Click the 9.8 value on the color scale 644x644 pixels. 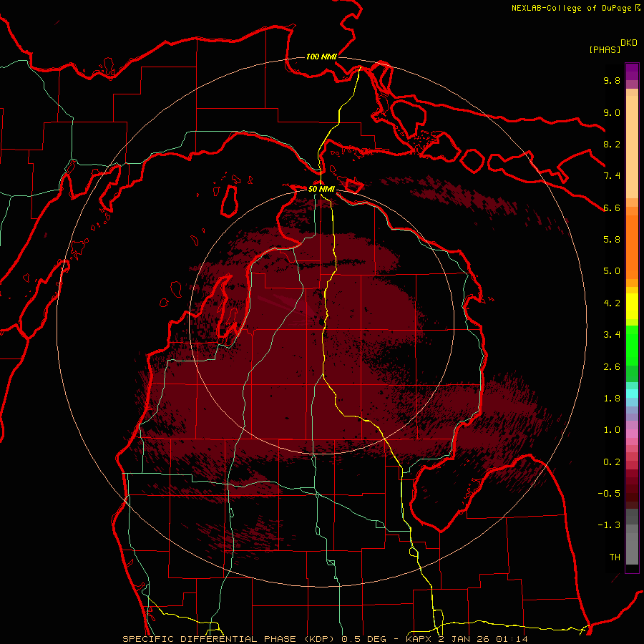point(612,80)
